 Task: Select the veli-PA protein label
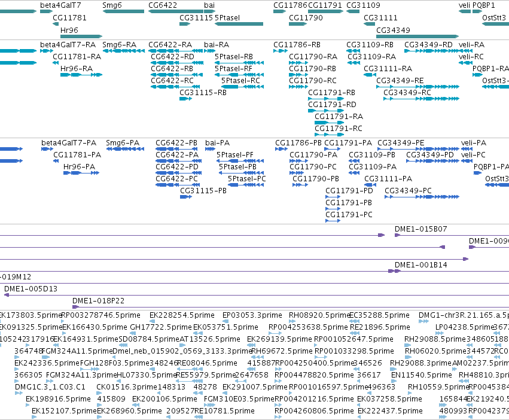click(x=474, y=143)
